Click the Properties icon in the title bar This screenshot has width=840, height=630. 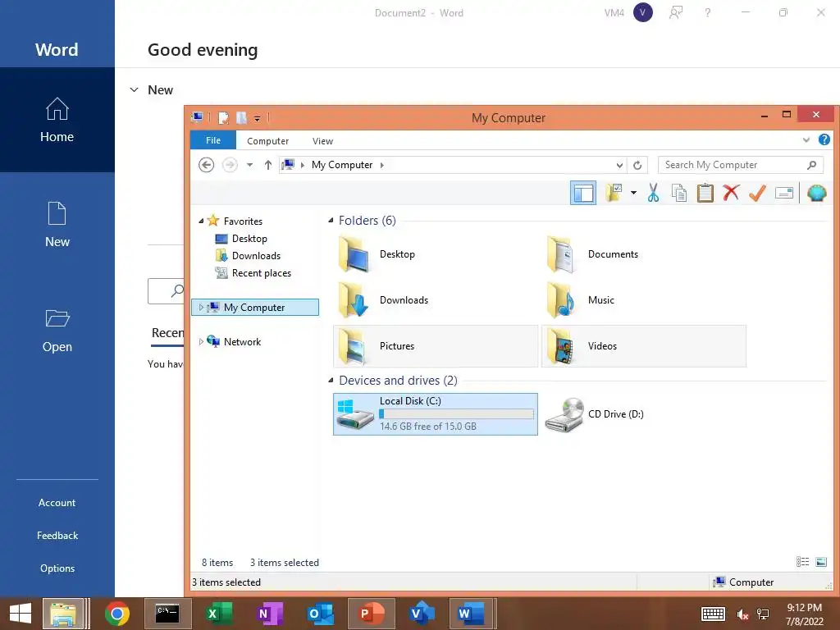223,117
